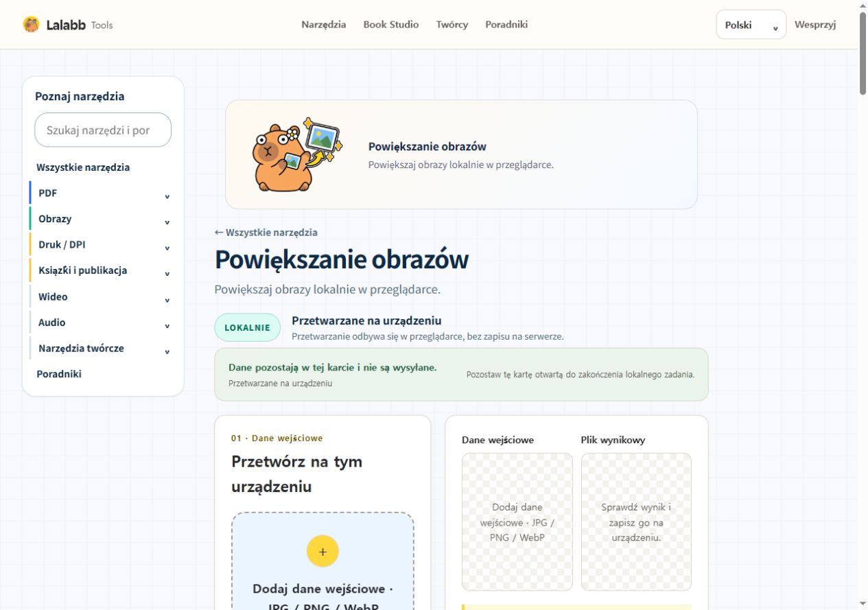Image resolution: width=868 pixels, height=610 pixels.
Task: Select Wszystkie narzędzia in the sidebar
Action: click(83, 167)
